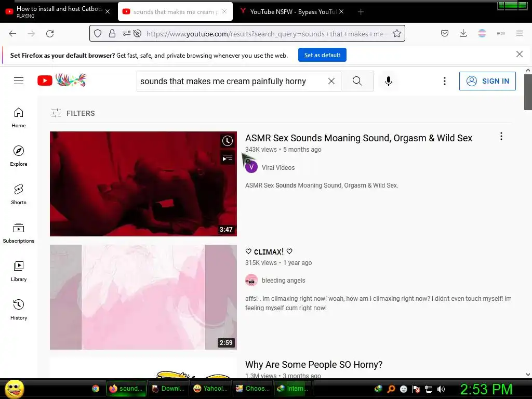Open Subscriptions in the YouTube sidebar
The image size is (532, 399).
pyautogui.click(x=19, y=233)
